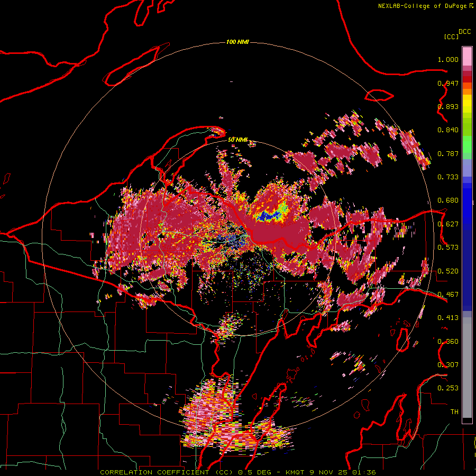The width and height of the screenshot is (476, 476).
Task: Click the 100 NMI range ring label
Action: (x=237, y=42)
